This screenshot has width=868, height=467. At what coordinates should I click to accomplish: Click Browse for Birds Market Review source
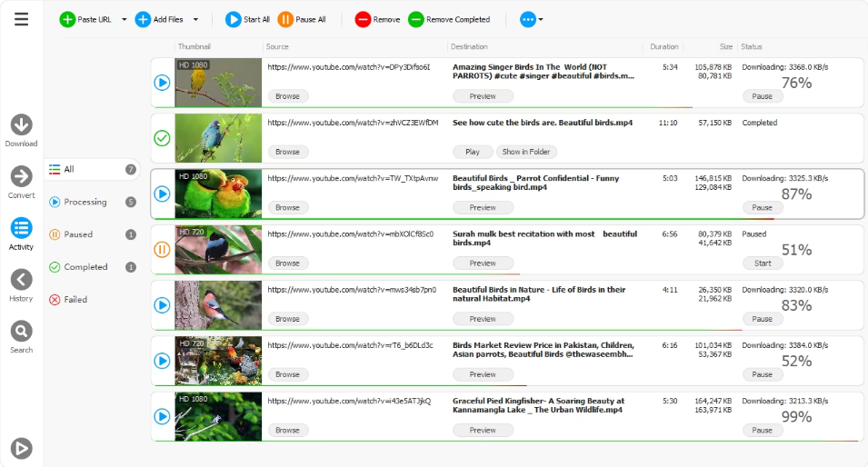pos(288,374)
